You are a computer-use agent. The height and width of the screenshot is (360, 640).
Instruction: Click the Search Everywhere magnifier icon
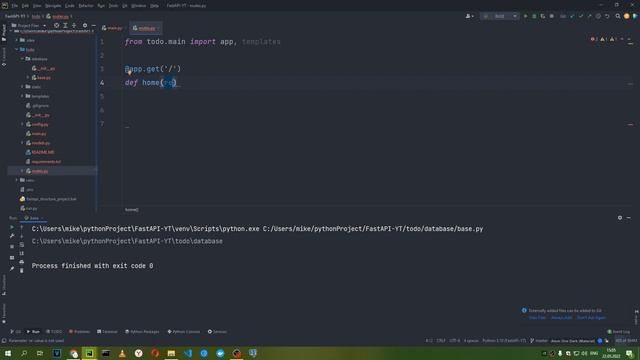pyautogui.click(x=618, y=16)
